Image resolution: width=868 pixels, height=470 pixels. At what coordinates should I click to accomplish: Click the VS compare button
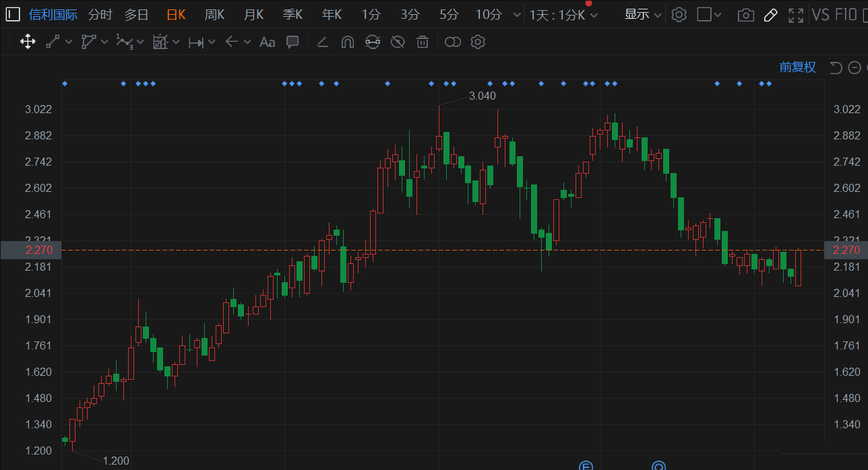coord(821,15)
